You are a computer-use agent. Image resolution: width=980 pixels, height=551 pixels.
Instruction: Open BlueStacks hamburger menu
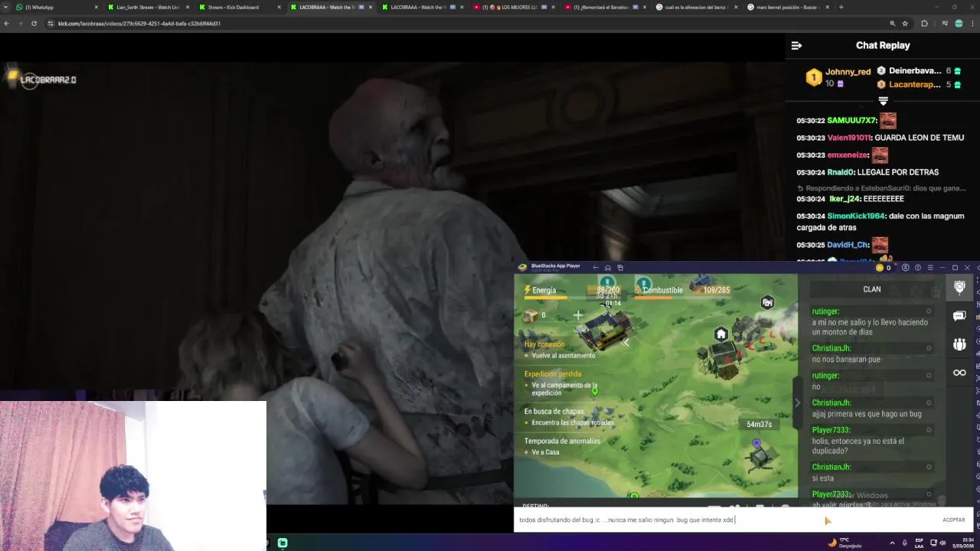point(930,268)
